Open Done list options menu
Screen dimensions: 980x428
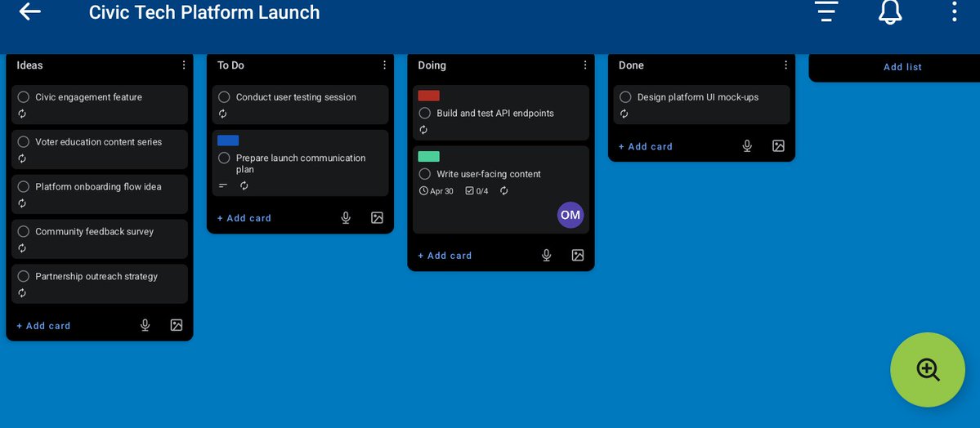785,65
